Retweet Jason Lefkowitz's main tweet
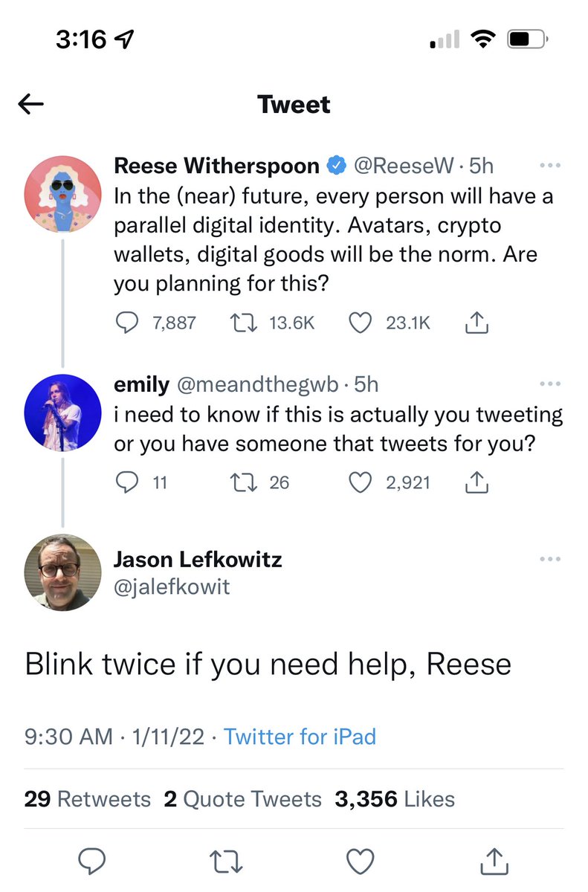This screenshot has height=892, width=588. point(226,862)
